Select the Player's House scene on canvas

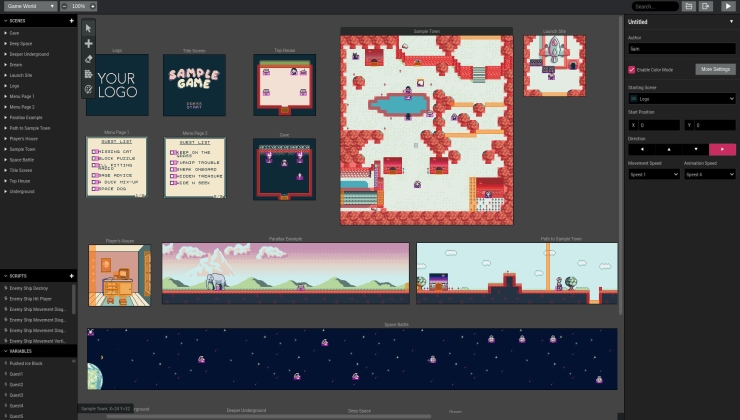(120, 275)
